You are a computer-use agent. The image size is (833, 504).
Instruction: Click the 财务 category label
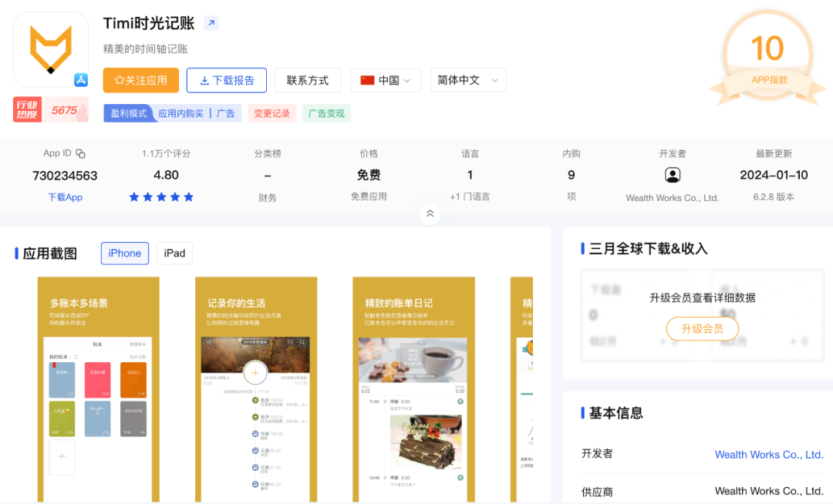pos(267,197)
